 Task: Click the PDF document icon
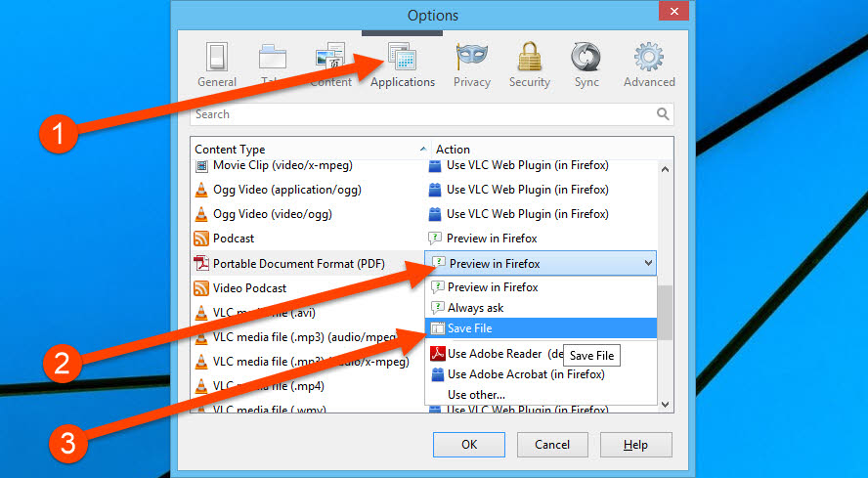pos(201,263)
